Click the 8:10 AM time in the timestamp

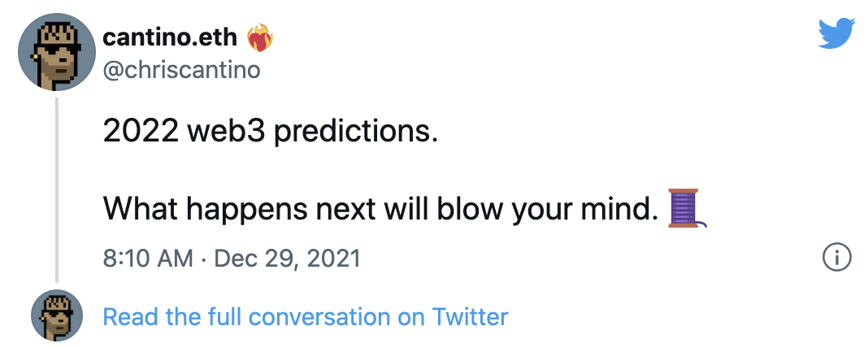pos(148,259)
